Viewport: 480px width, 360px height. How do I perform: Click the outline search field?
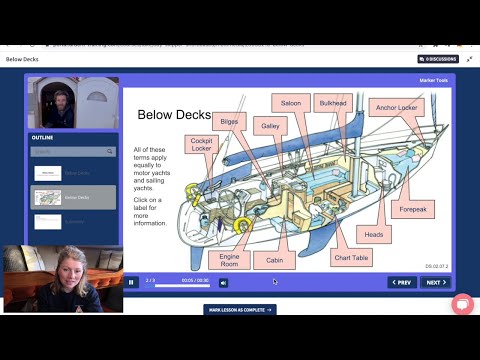(x=73, y=152)
